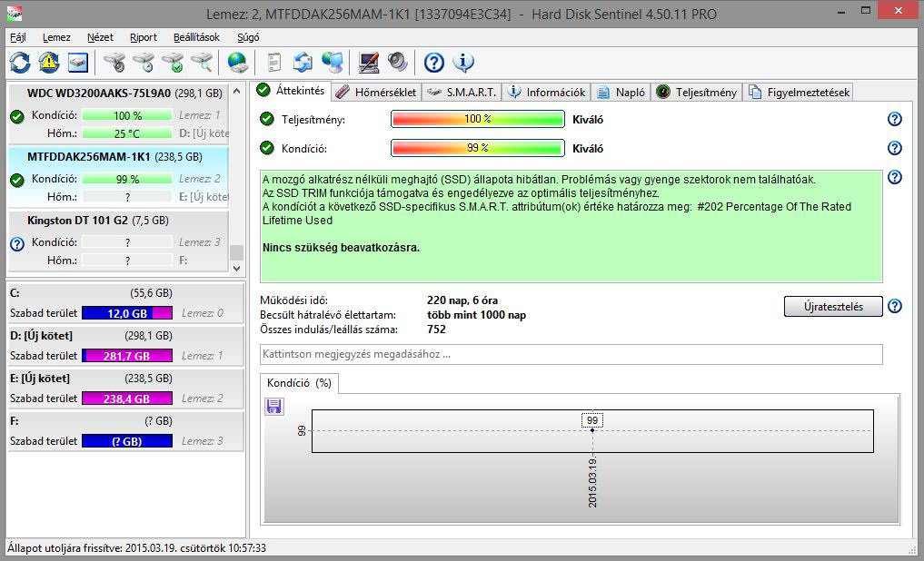Click the send report email icon
924x561 pixels.
303,63
